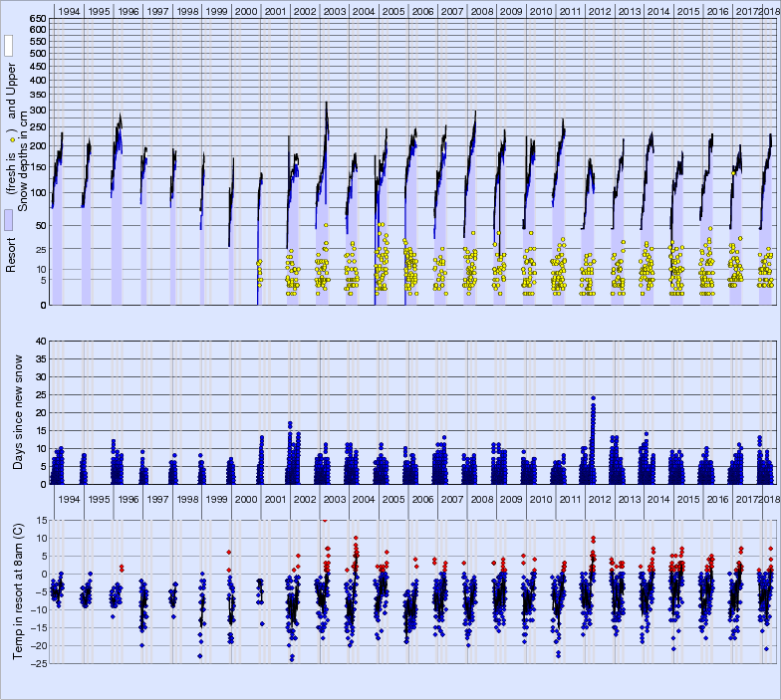Click the -25 tick label on the temperature axis

[38, 662]
